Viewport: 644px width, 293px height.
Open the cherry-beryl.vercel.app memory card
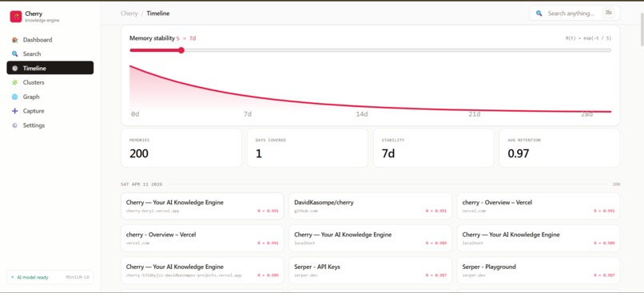pyautogui.click(x=202, y=206)
